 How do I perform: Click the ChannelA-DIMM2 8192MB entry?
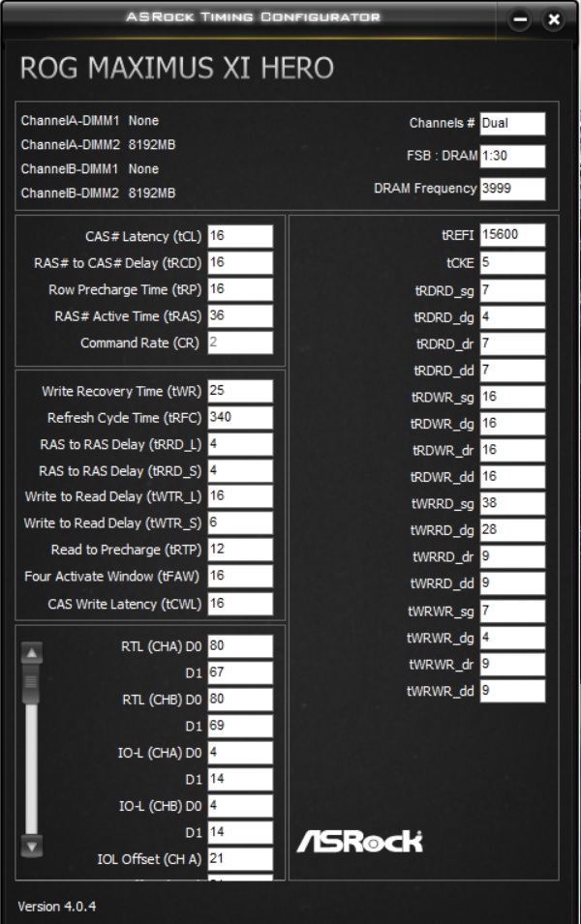(x=98, y=145)
